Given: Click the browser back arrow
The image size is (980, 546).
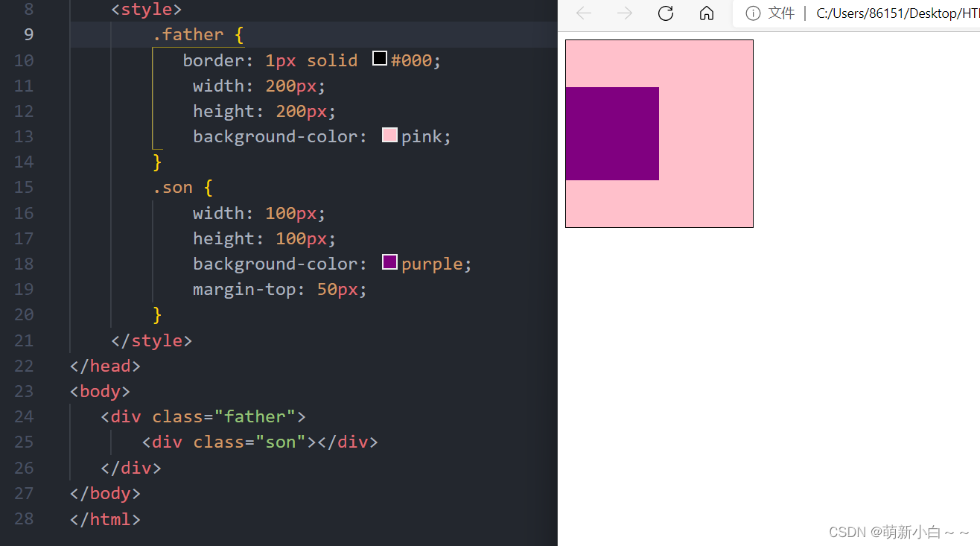Looking at the screenshot, I should (x=584, y=13).
